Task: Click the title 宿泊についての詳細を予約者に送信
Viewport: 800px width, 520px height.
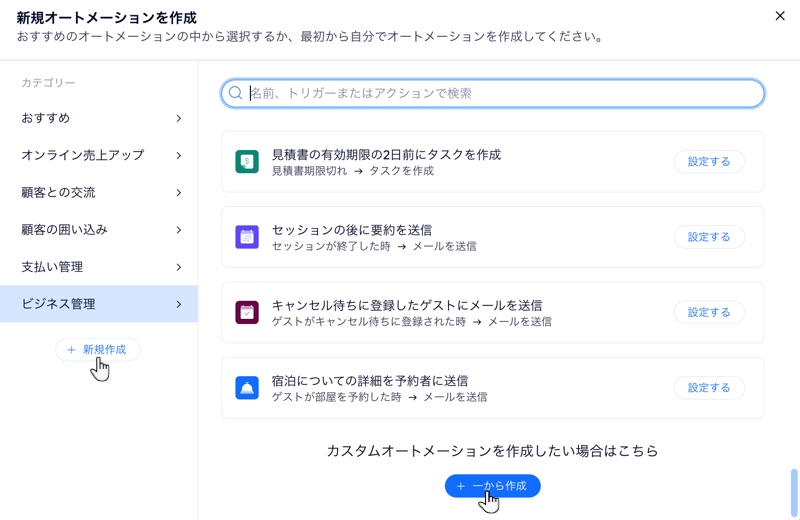Action: pyautogui.click(x=370, y=381)
